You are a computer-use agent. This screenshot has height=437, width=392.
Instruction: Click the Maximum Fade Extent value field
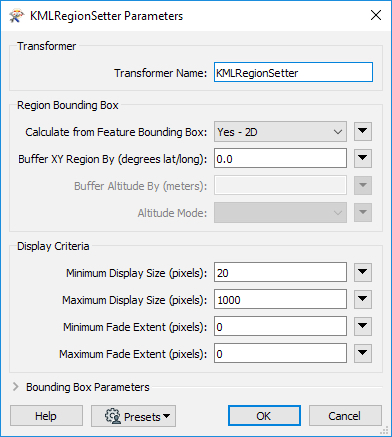pyautogui.click(x=280, y=354)
